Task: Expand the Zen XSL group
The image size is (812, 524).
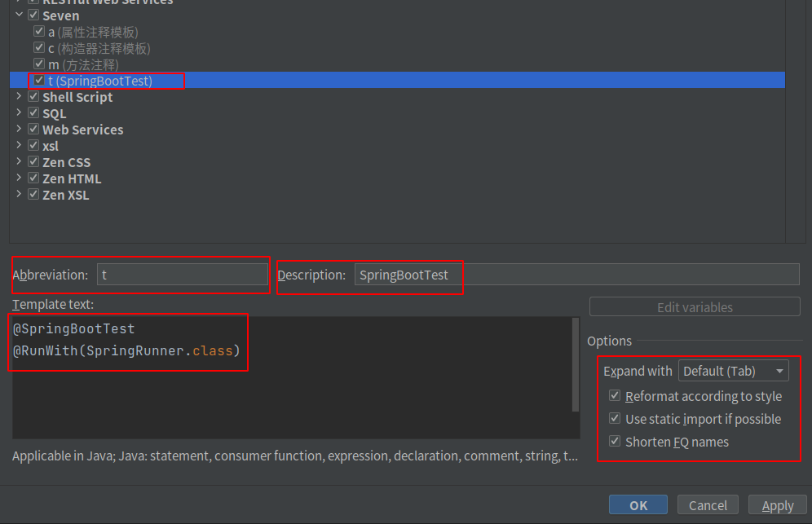Action: click(20, 194)
